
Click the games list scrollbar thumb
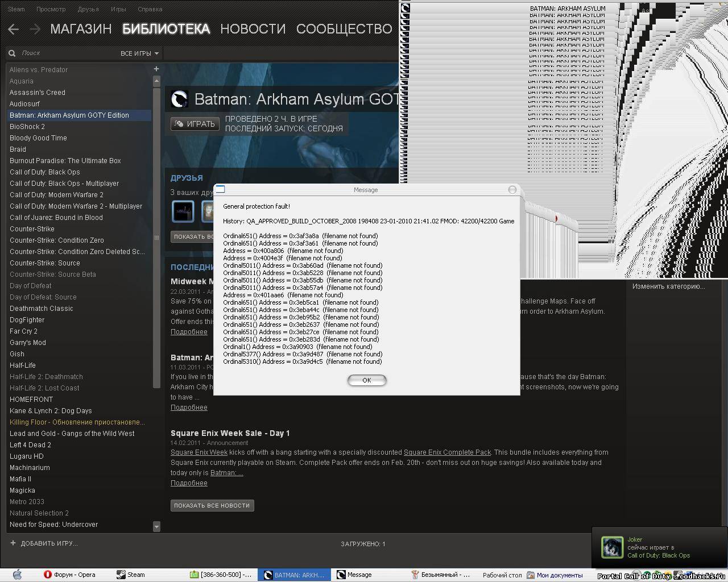[x=156, y=238]
